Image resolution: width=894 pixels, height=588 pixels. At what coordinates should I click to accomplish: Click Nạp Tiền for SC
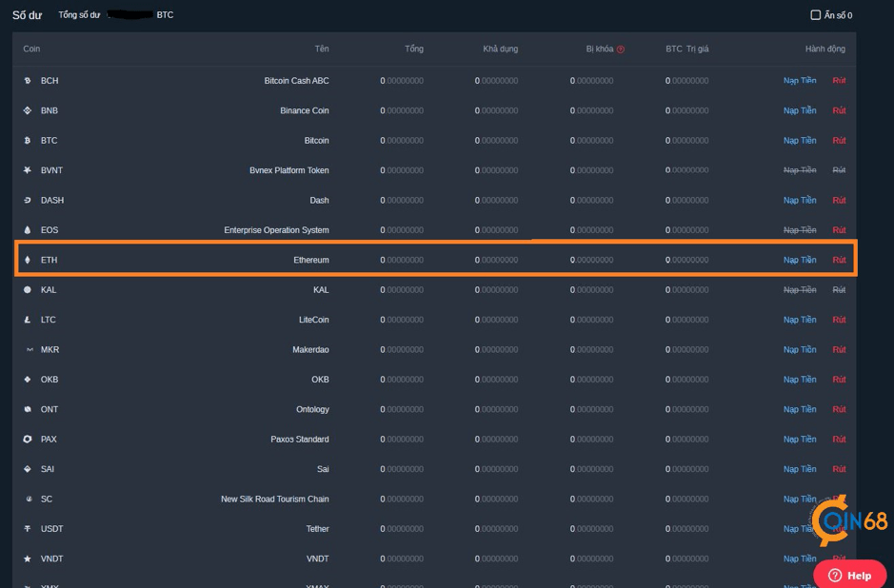tap(800, 499)
